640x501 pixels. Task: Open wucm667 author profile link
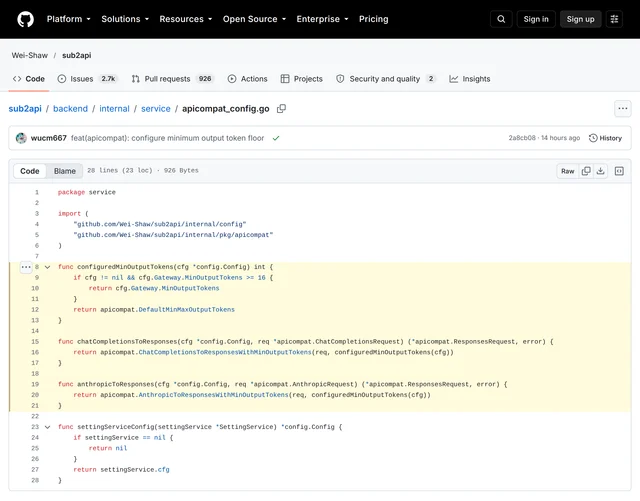(x=49, y=138)
